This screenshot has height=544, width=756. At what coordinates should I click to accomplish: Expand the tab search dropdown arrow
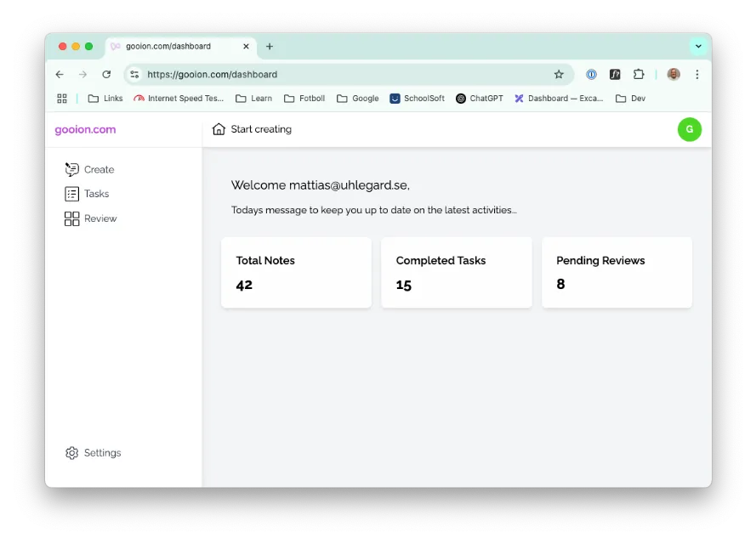coord(698,46)
